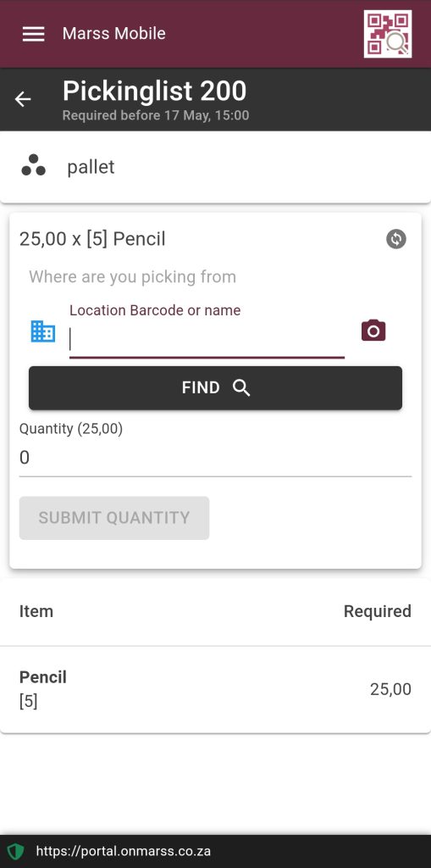Go back using the arrow icon
431x868 pixels.
click(23, 100)
